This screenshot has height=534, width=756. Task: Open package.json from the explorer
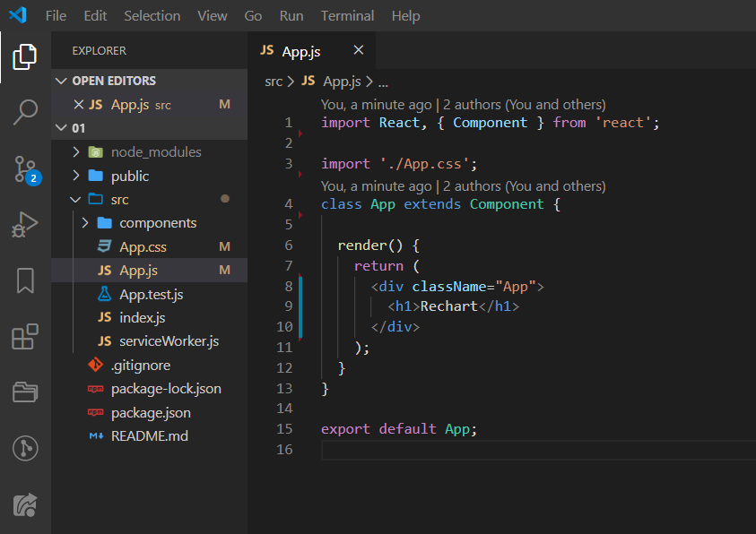pyautogui.click(x=149, y=412)
